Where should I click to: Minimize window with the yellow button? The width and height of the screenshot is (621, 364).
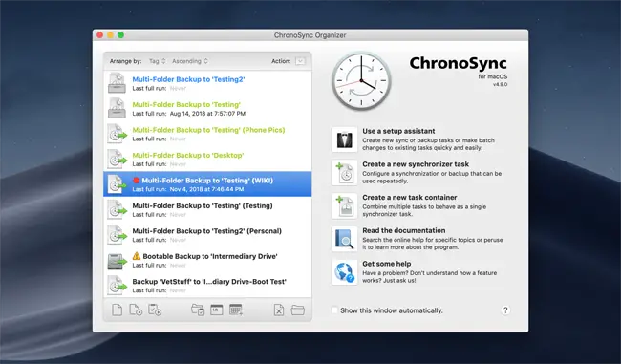(x=111, y=35)
